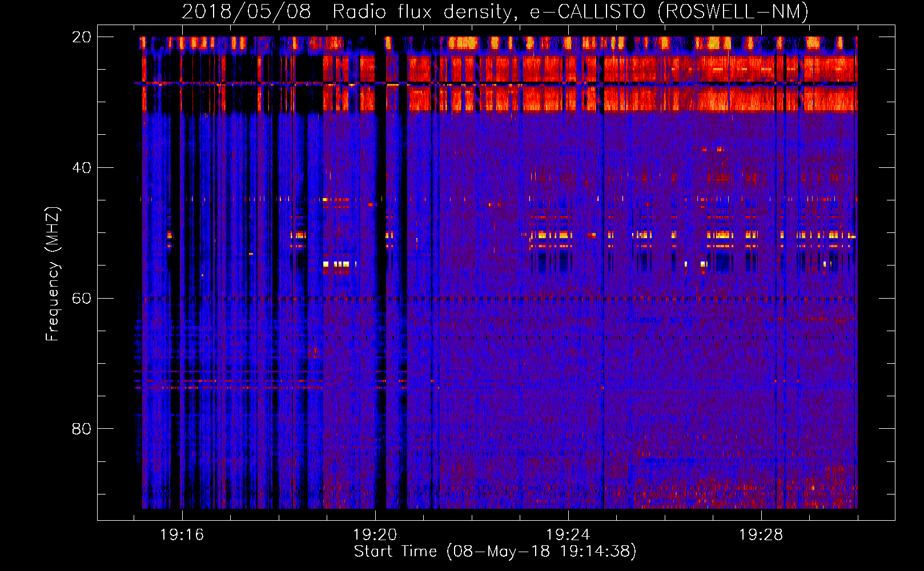Click the plot title 'Radio flux density, e-CALLISTO (ROSWELL-NM)'

pos(571,11)
